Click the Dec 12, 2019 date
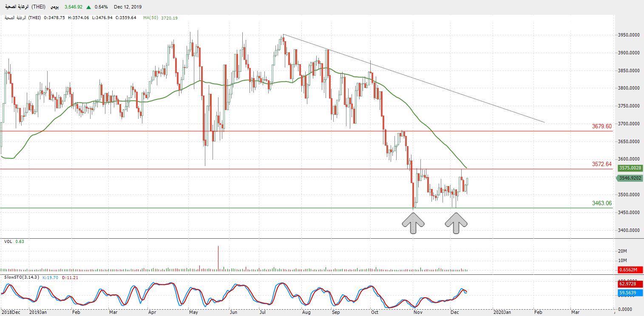 point(128,7)
